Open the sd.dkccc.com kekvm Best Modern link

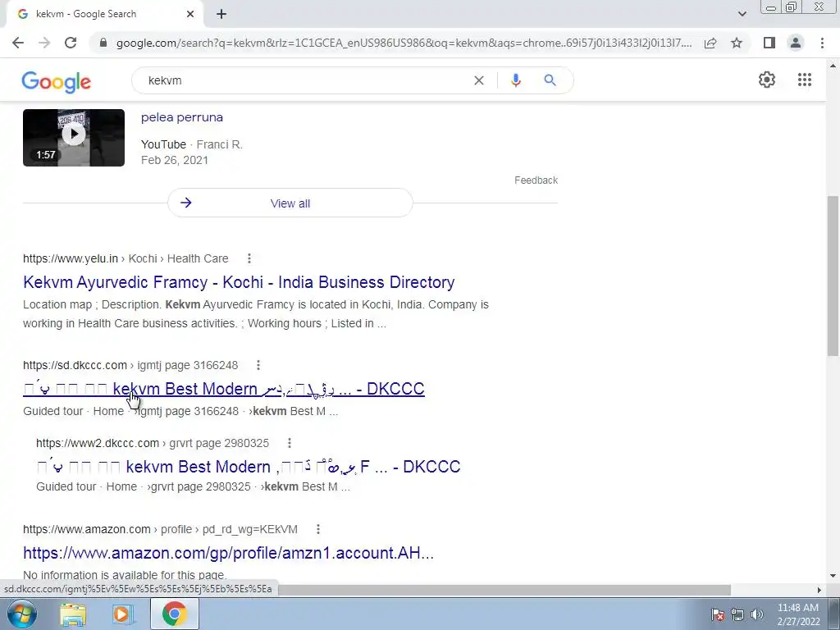(x=224, y=389)
